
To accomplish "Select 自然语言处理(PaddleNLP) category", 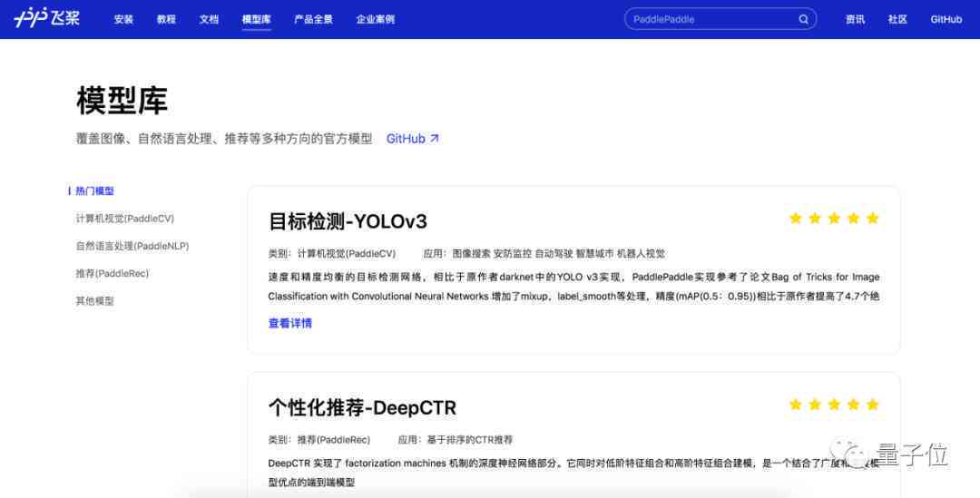I will (132, 246).
